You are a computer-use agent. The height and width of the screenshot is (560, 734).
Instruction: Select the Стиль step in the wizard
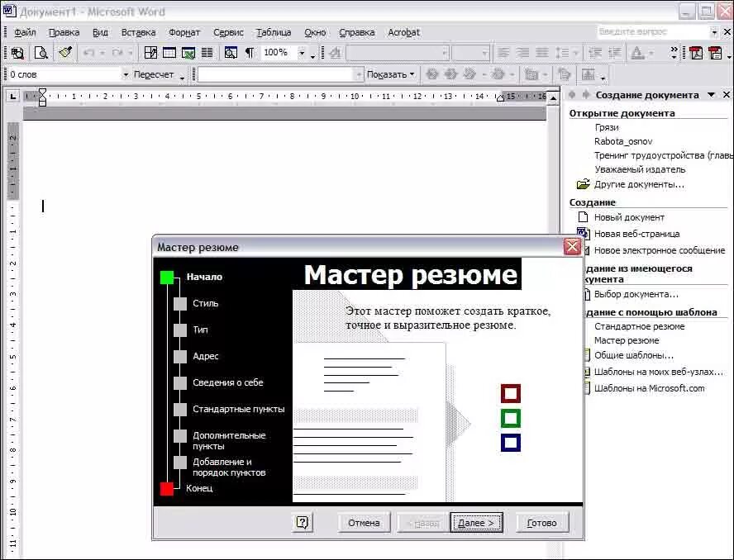click(203, 303)
